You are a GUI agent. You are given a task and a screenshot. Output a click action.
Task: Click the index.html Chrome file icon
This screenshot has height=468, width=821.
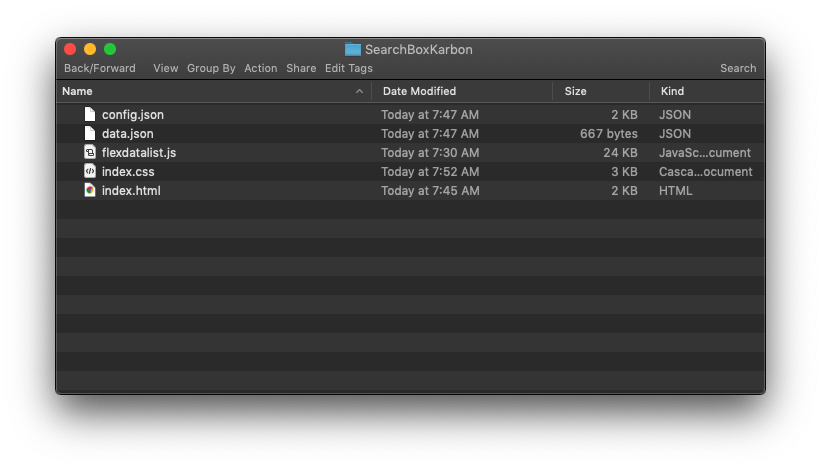(90, 191)
